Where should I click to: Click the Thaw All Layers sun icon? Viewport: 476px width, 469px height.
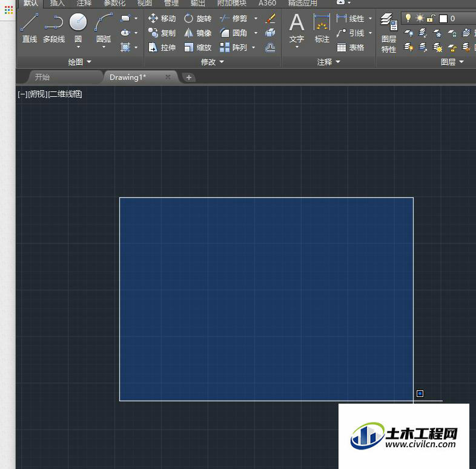click(x=437, y=47)
